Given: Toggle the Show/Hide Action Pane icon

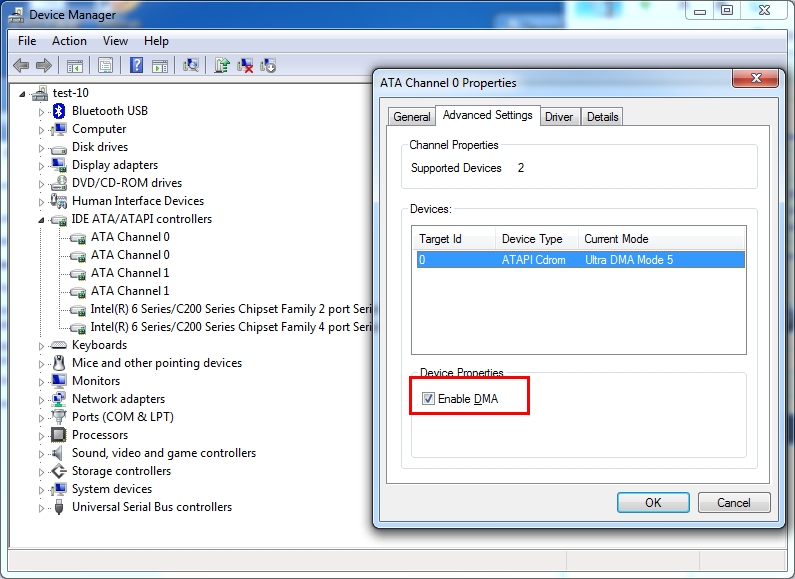Looking at the screenshot, I should coord(160,65).
